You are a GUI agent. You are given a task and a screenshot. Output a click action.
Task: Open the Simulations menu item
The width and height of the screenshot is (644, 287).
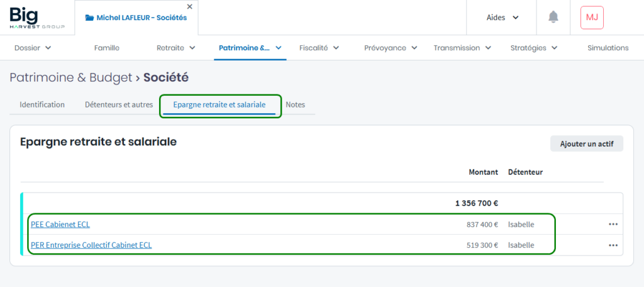pyautogui.click(x=608, y=48)
